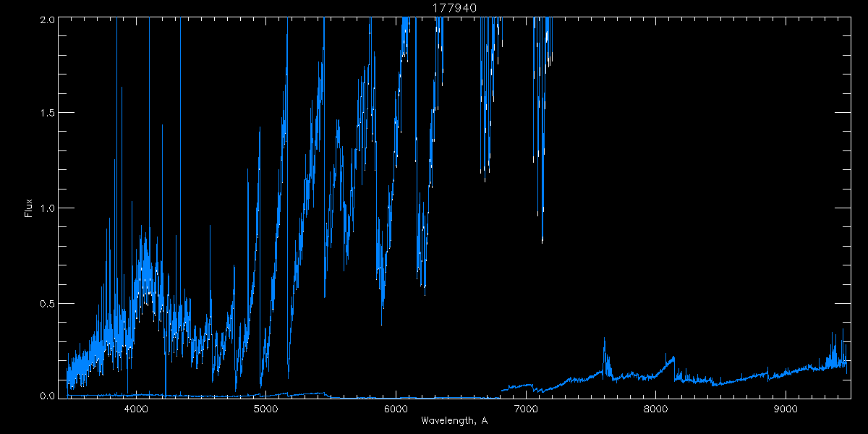Click the 9000 x-axis tick label
The image size is (868, 434).
pos(786,409)
